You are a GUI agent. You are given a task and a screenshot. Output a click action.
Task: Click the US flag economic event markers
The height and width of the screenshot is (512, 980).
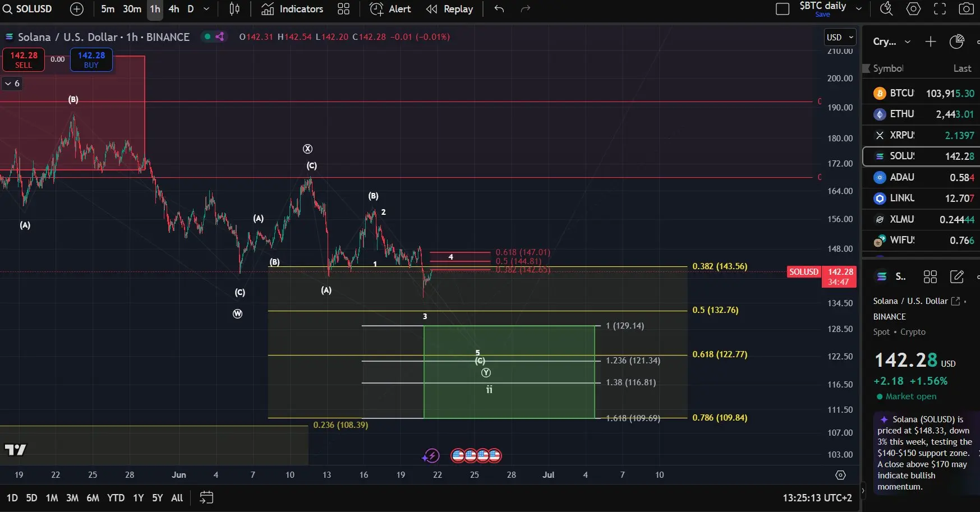click(x=476, y=455)
